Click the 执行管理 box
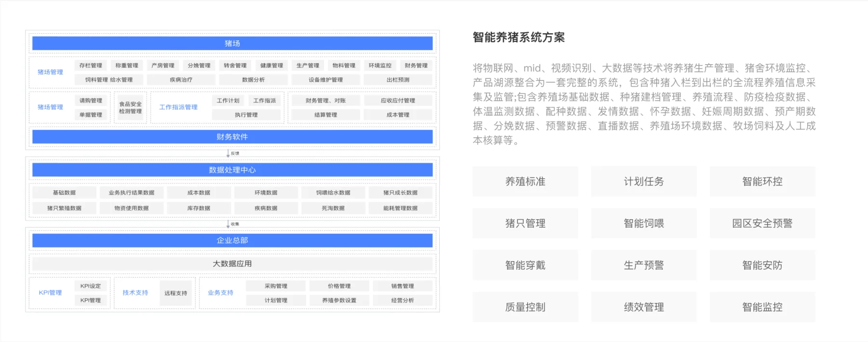The width and height of the screenshot is (868, 342). pos(246,115)
